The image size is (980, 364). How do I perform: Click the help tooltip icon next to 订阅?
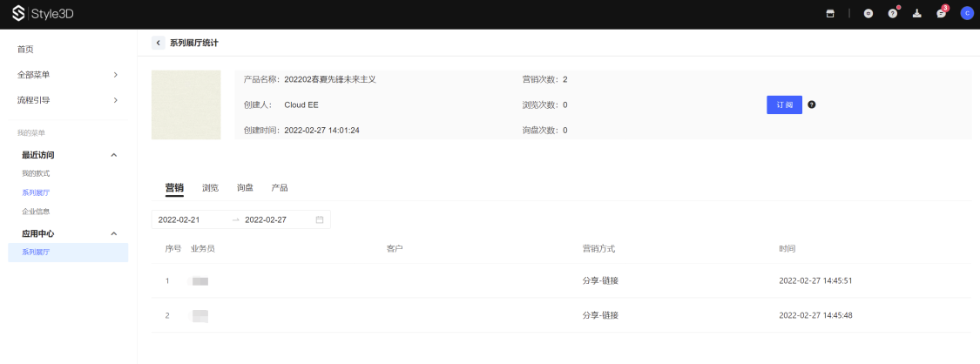[x=812, y=104]
